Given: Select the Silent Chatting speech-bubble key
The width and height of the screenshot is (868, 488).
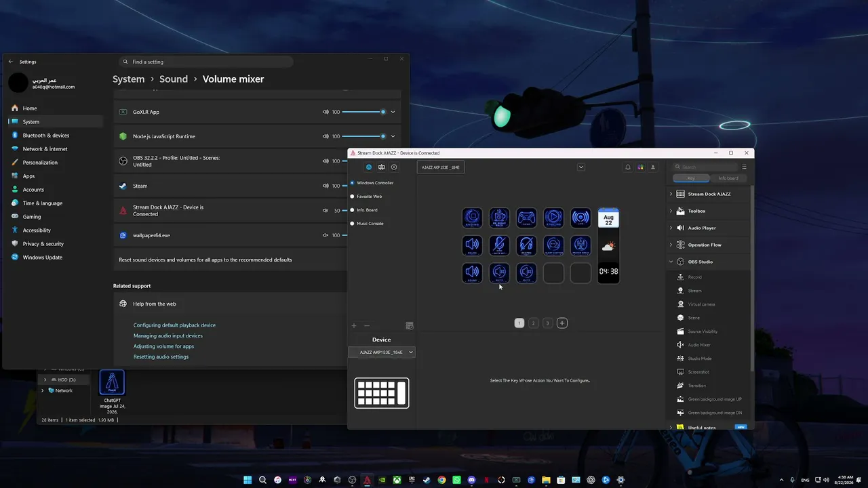Looking at the screenshot, I should [553, 245].
